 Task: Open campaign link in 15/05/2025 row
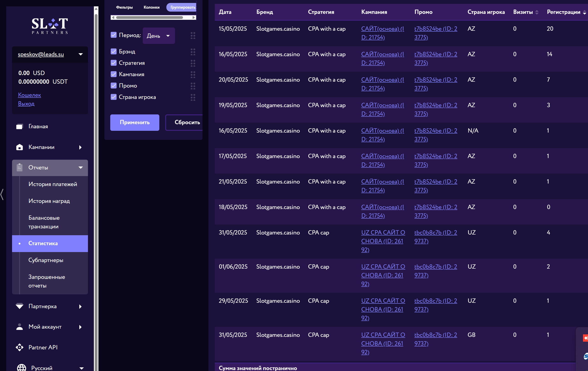click(x=382, y=33)
